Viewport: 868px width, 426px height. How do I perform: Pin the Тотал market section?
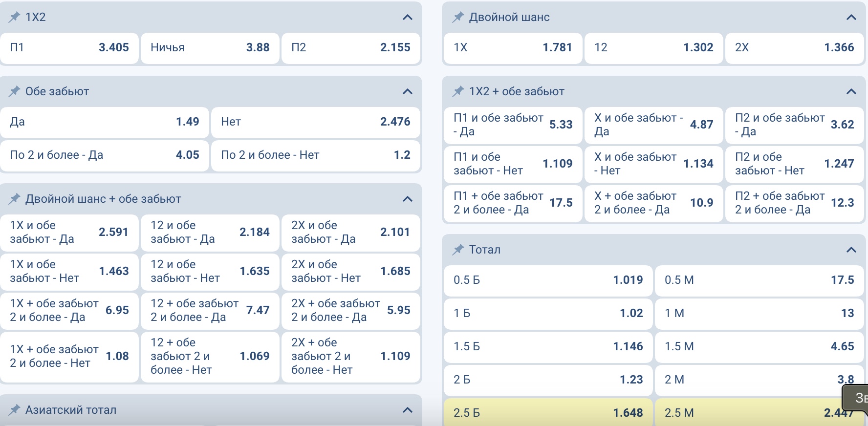(x=458, y=250)
